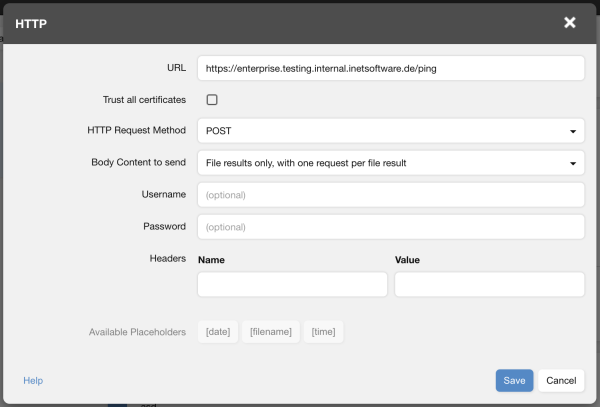Click the Headers Value input box
The height and width of the screenshot is (407, 600).
click(x=489, y=285)
